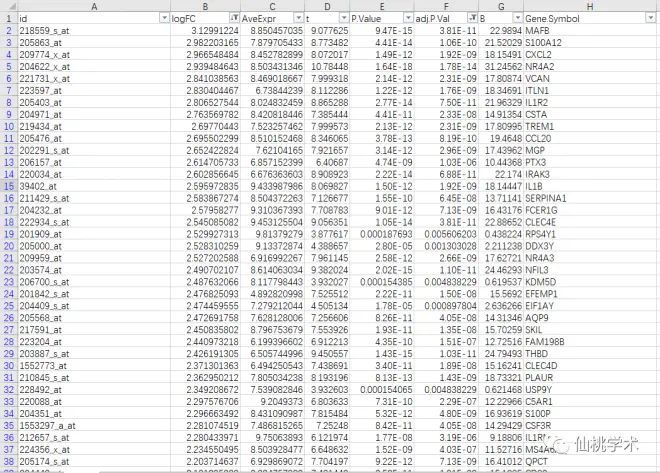Select column E header
Screen dimensions: 660x473
382,6
